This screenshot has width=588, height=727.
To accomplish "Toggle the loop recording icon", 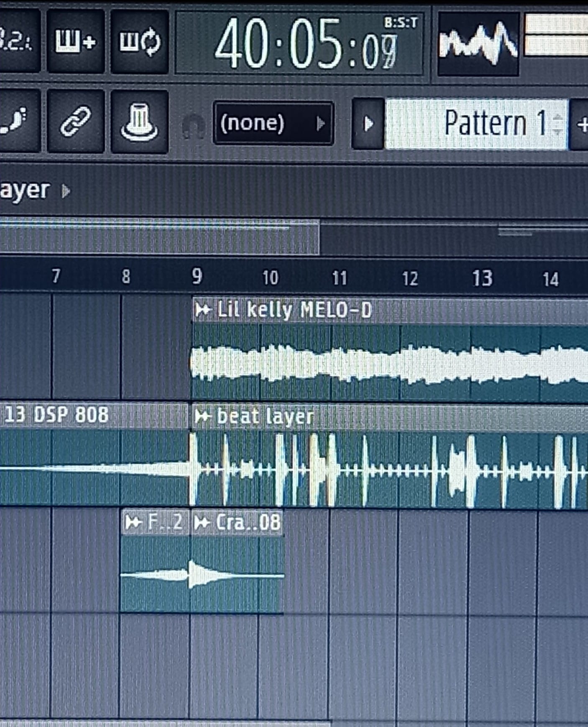I will click(x=140, y=41).
